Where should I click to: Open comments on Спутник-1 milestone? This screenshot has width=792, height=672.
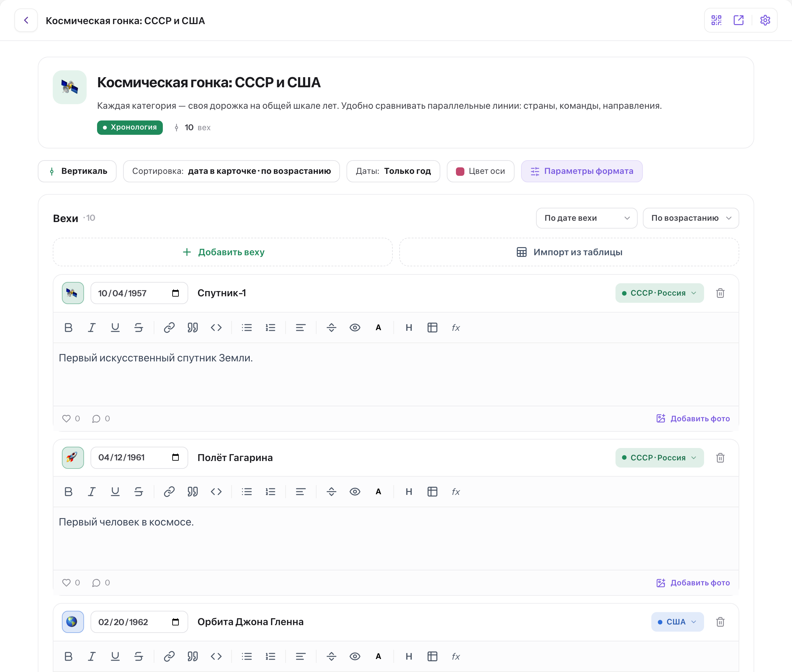tap(101, 418)
